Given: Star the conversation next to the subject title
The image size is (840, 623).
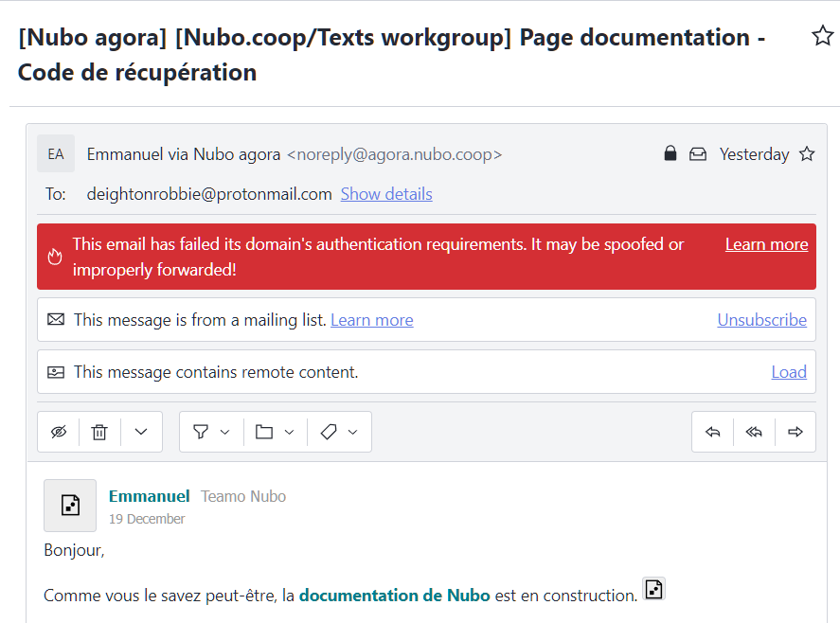Looking at the screenshot, I should click(x=822, y=36).
